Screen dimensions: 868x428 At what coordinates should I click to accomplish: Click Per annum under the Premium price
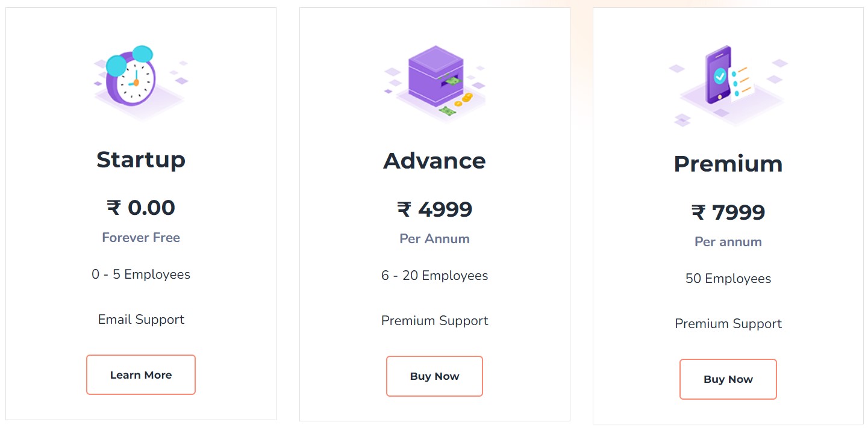pos(728,242)
